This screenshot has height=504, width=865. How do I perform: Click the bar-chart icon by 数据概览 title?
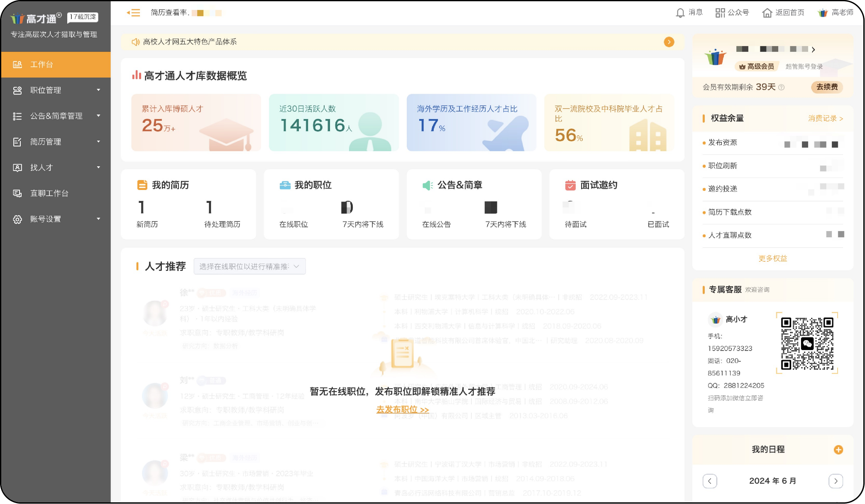point(136,75)
